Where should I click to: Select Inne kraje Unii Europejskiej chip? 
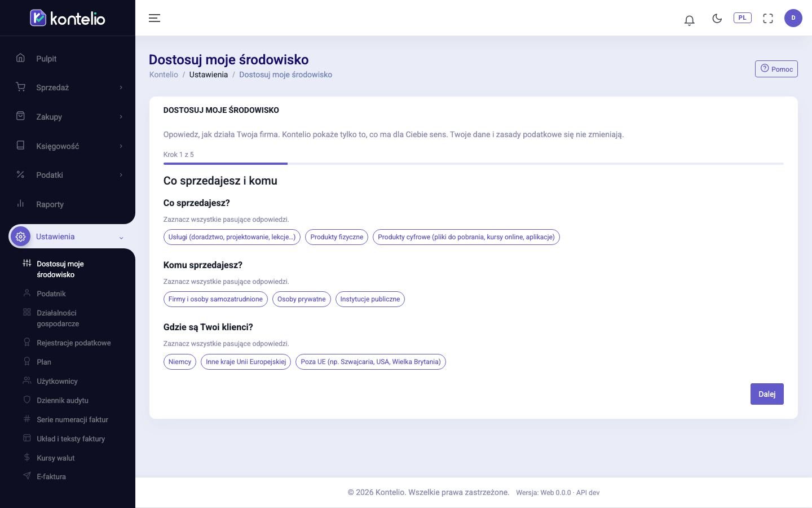tap(246, 362)
